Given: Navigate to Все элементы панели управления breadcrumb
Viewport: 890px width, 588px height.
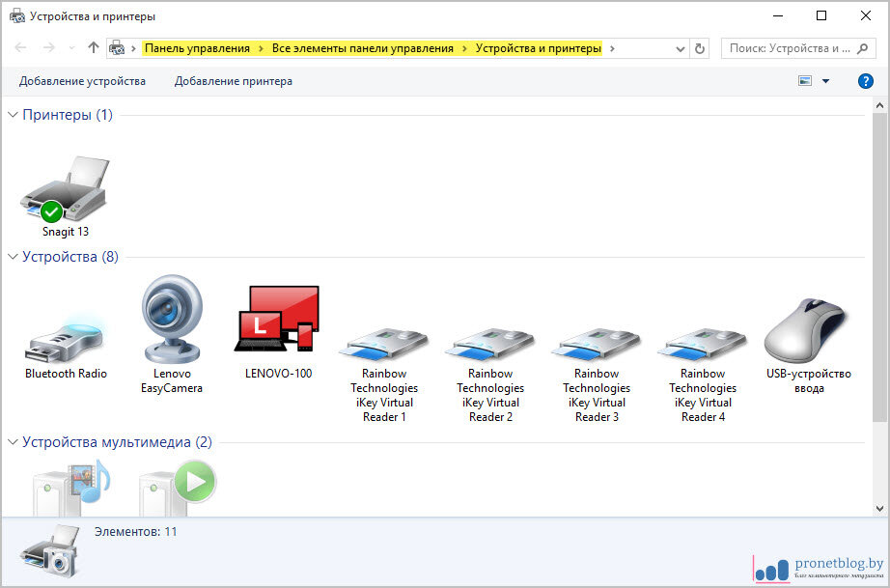Looking at the screenshot, I should click(x=363, y=49).
